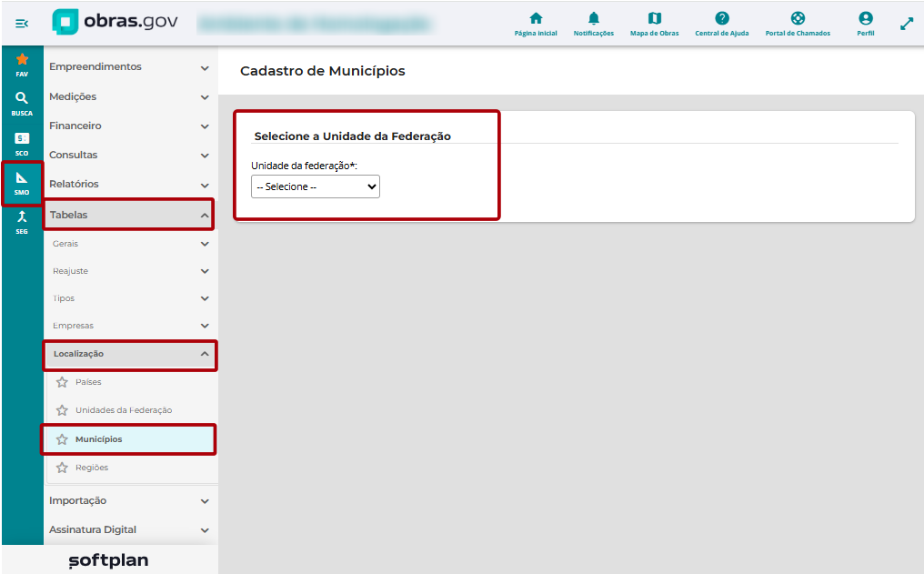Switch to the SMO module icon
Image resolution: width=924 pixels, height=574 pixels.
(x=22, y=183)
